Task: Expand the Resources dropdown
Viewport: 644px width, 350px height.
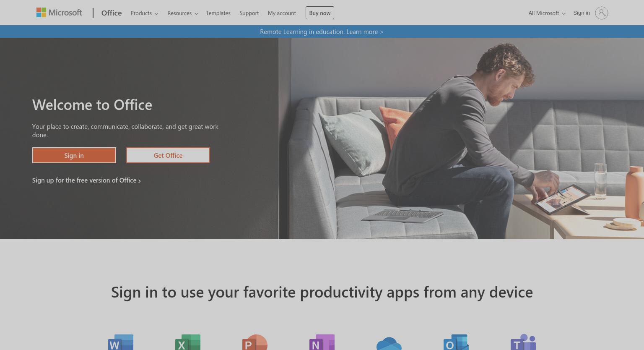Action: tap(182, 13)
